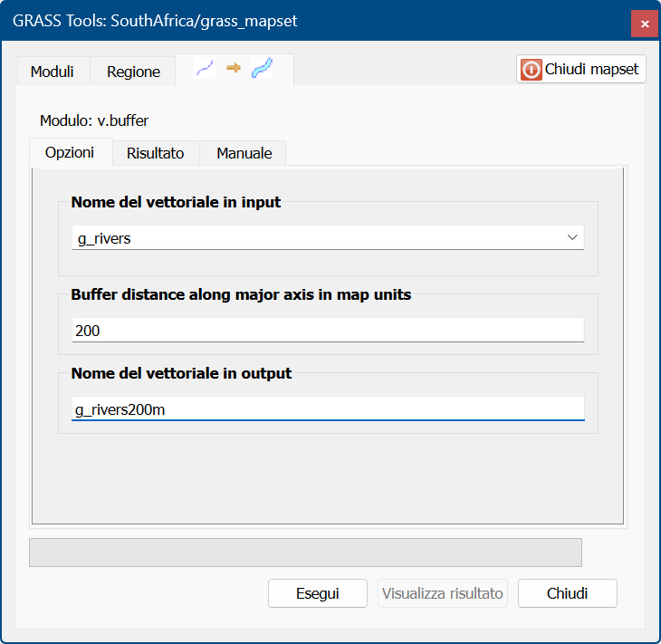Click the orange arrow icon in module tab

(234, 67)
